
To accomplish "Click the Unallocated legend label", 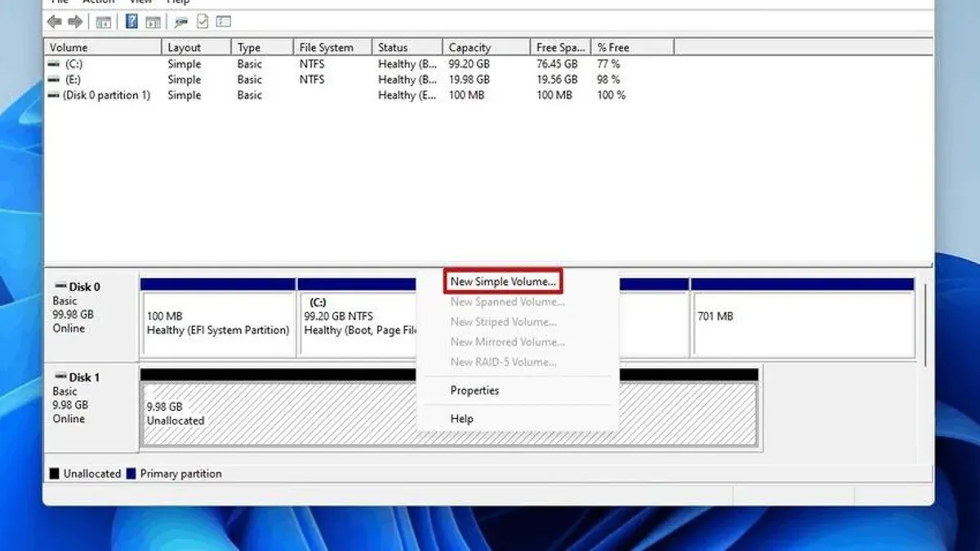I will click(92, 473).
